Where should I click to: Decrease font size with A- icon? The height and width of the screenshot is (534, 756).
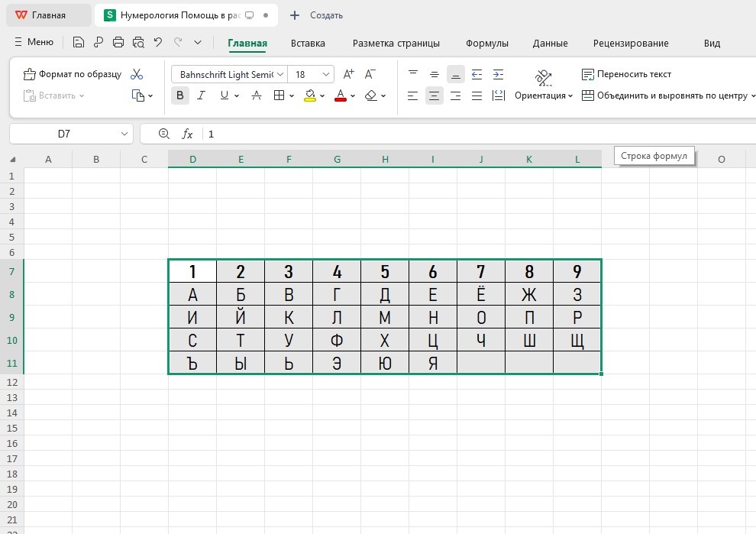pyautogui.click(x=370, y=74)
